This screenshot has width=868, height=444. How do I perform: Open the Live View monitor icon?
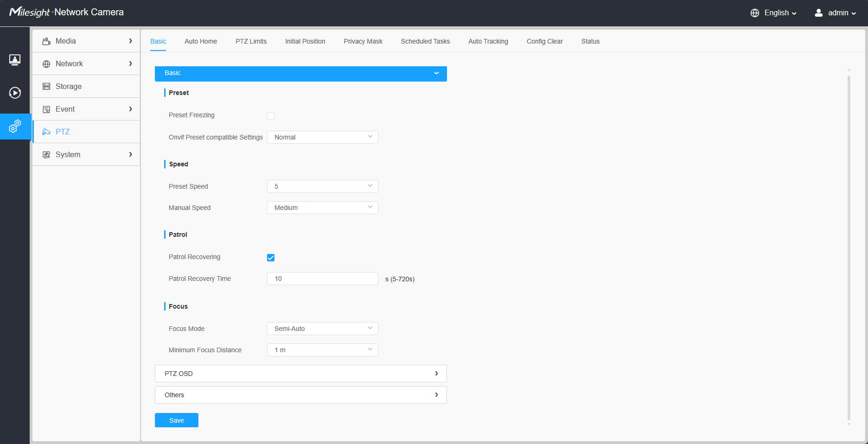pyautogui.click(x=15, y=60)
